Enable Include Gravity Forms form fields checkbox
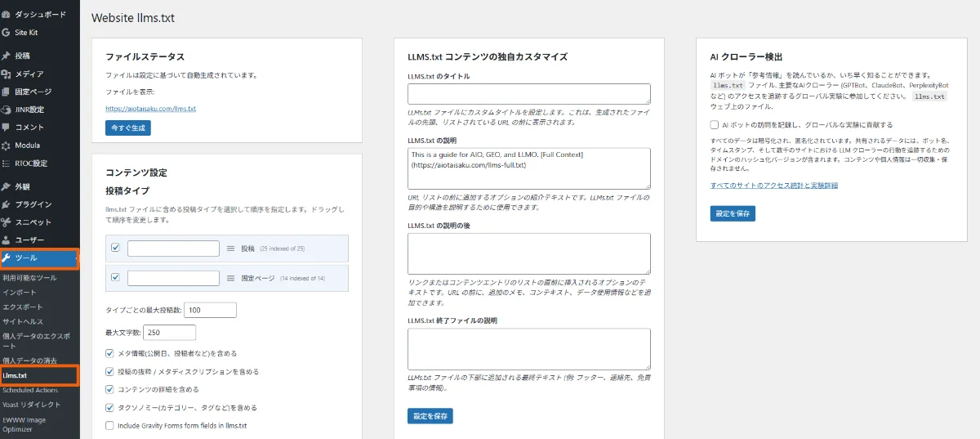Screen dimensions: 980x439 [110, 425]
